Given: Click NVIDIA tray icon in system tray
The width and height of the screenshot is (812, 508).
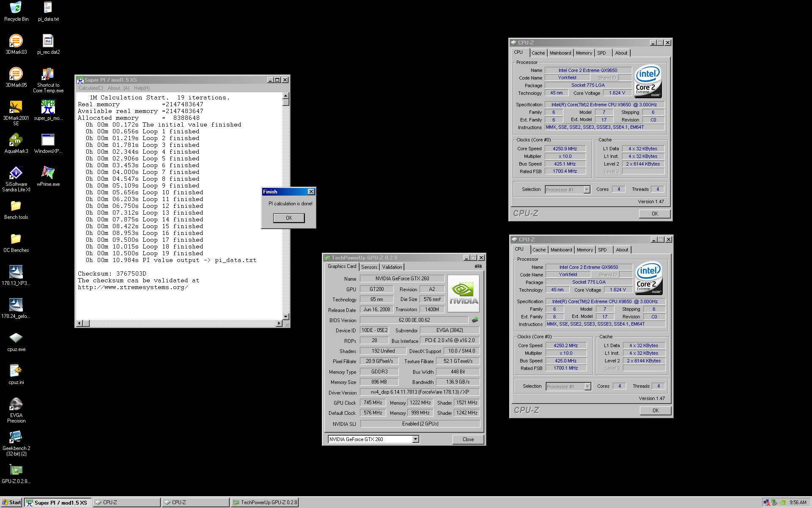Looking at the screenshot, I should [x=783, y=502].
